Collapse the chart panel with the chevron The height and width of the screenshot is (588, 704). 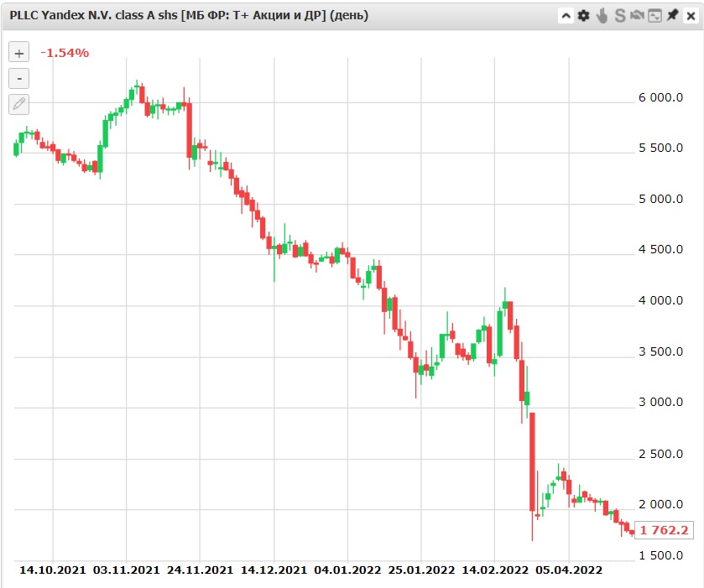(566, 16)
